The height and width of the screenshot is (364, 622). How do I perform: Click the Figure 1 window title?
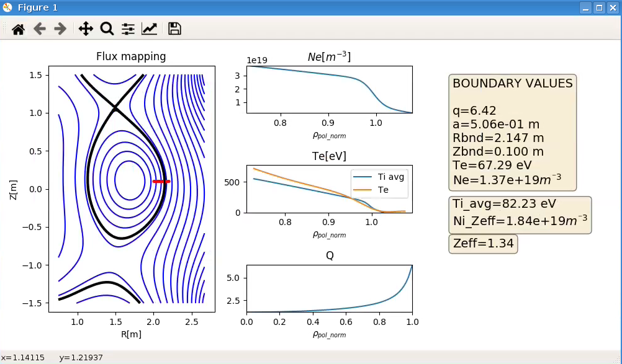[x=38, y=7]
